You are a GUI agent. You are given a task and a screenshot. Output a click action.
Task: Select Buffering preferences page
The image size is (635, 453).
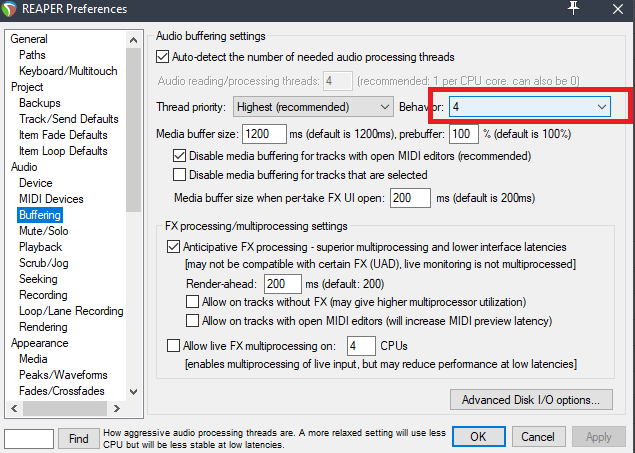pyautogui.click(x=40, y=215)
